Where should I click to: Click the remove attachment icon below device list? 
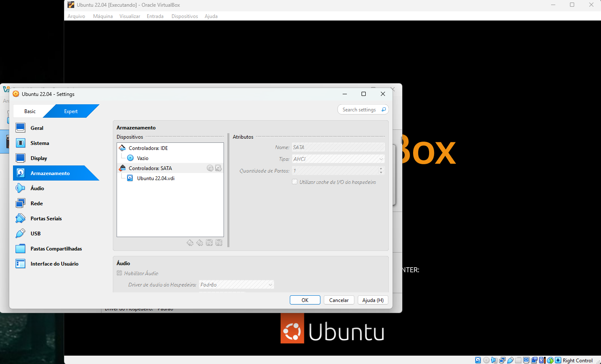219,243
